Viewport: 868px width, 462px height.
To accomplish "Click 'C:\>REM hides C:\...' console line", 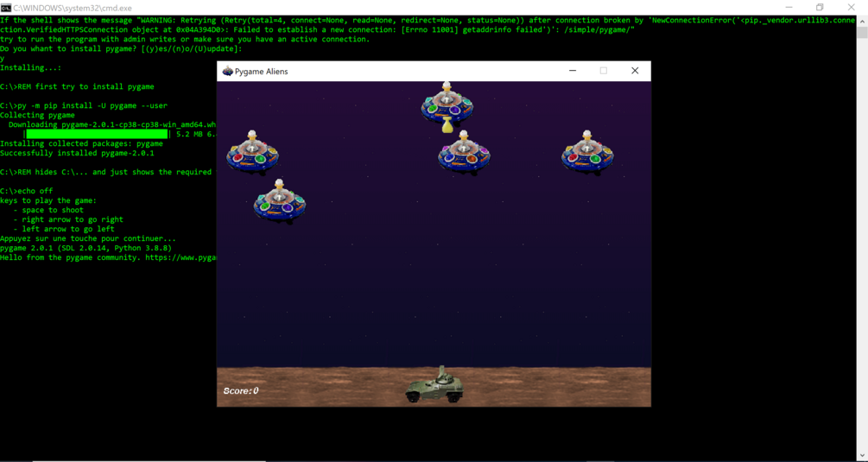I will [105, 172].
